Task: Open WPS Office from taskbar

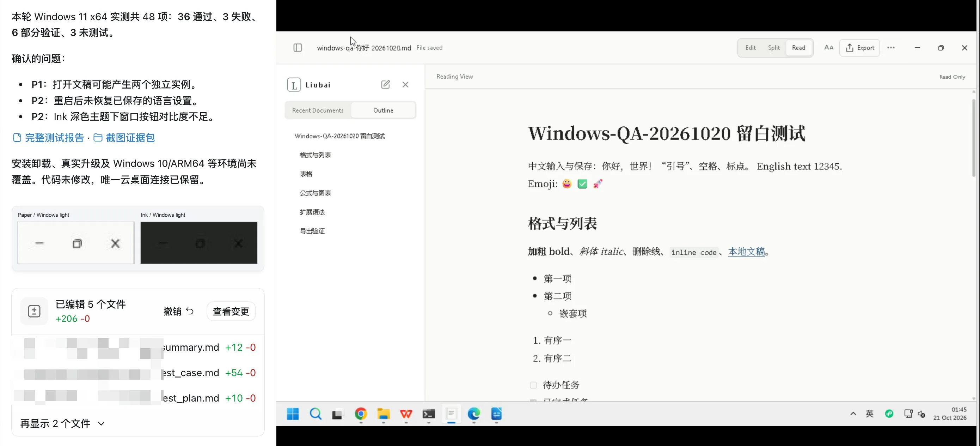Action: pyautogui.click(x=406, y=414)
